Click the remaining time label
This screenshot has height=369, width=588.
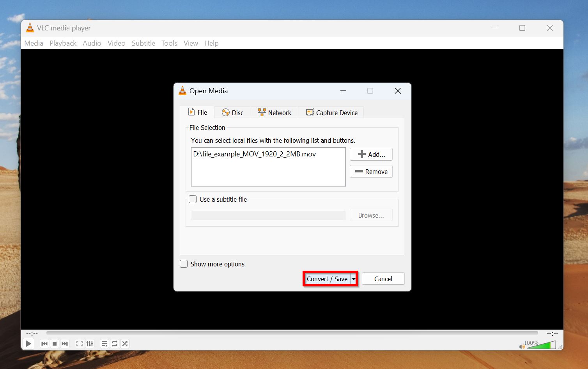click(553, 334)
